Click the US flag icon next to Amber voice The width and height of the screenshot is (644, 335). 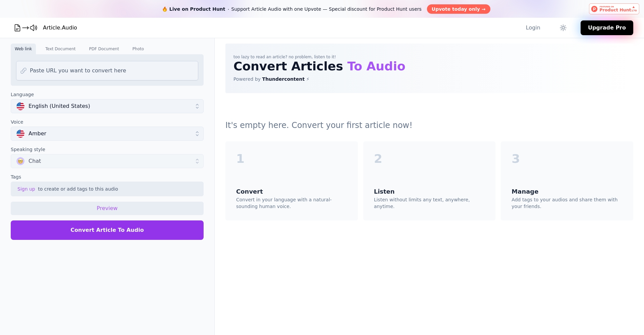click(x=20, y=133)
